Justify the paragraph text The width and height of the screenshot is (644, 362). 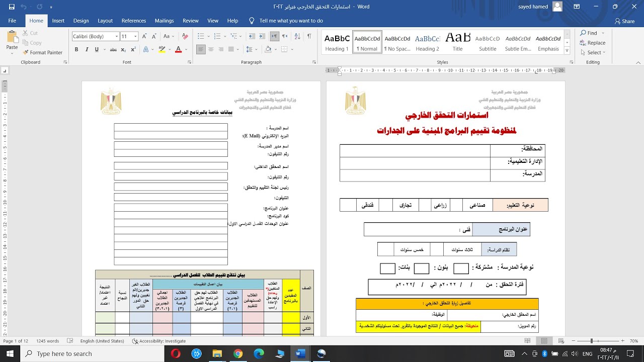coord(231,49)
